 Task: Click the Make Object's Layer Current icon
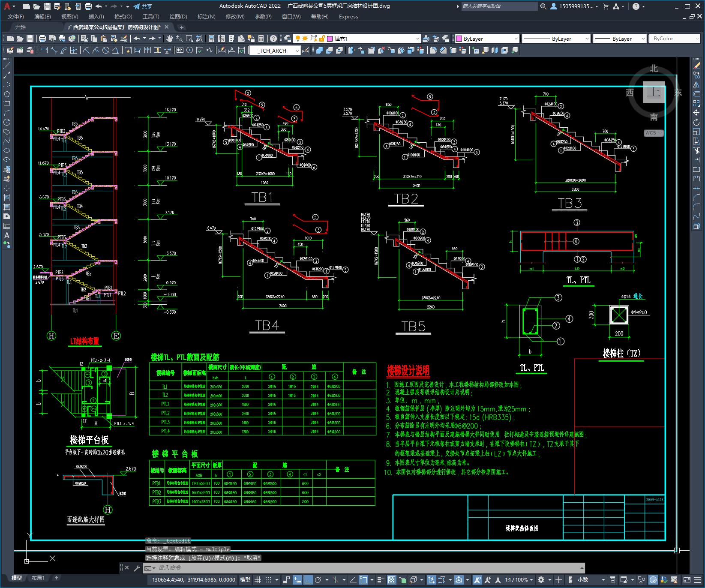426,39
